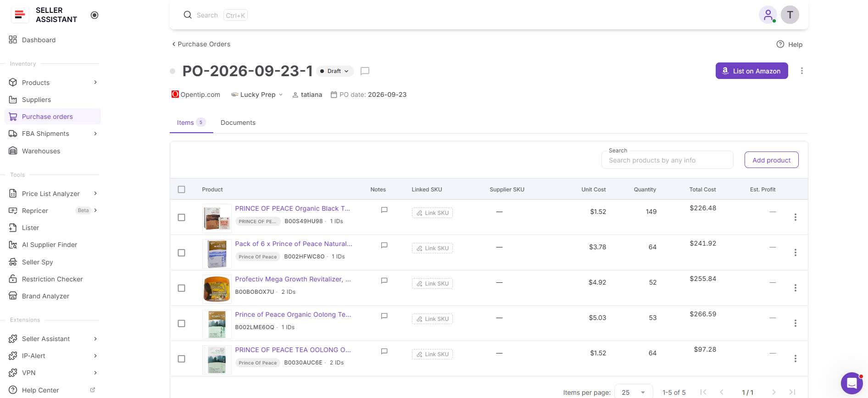Switch to the Items tab
This screenshot has height=398, width=868.
(191, 123)
